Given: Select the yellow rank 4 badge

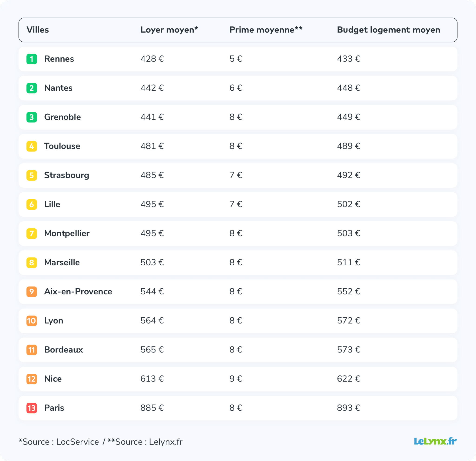Looking at the screenshot, I should (x=32, y=146).
